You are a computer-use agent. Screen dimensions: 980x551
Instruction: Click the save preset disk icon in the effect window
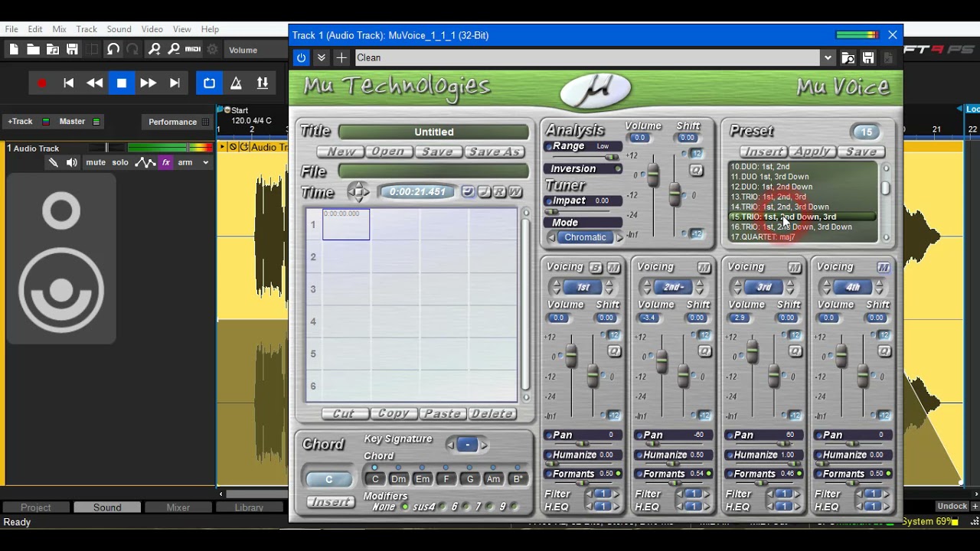[868, 57]
